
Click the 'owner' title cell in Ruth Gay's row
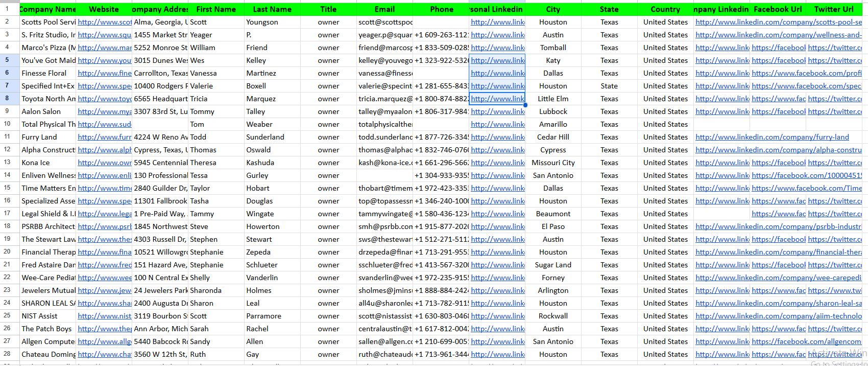click(328, 354)
